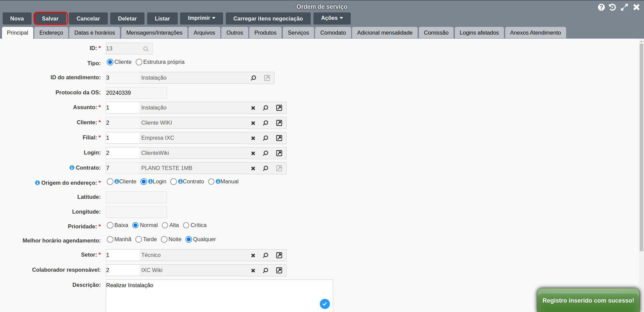Click the Listar button
Image resolution: width=644 pixels, height=312 pixels.
click(162, 18)
